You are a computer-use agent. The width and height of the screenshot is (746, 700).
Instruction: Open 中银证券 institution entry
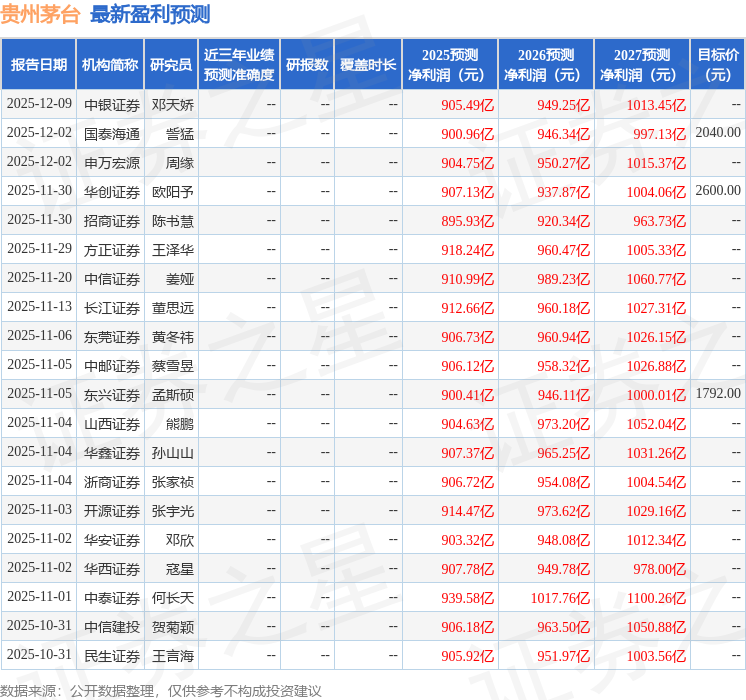[x=111, y=104]
